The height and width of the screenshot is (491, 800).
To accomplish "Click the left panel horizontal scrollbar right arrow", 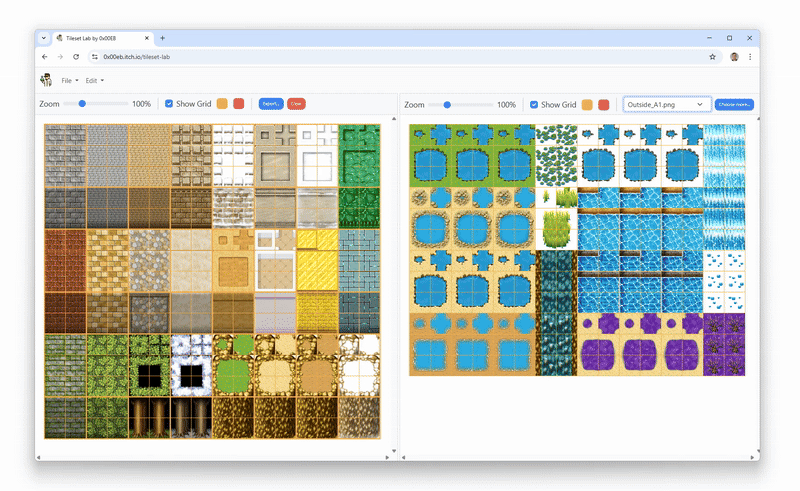I will [x=387, y=457].
